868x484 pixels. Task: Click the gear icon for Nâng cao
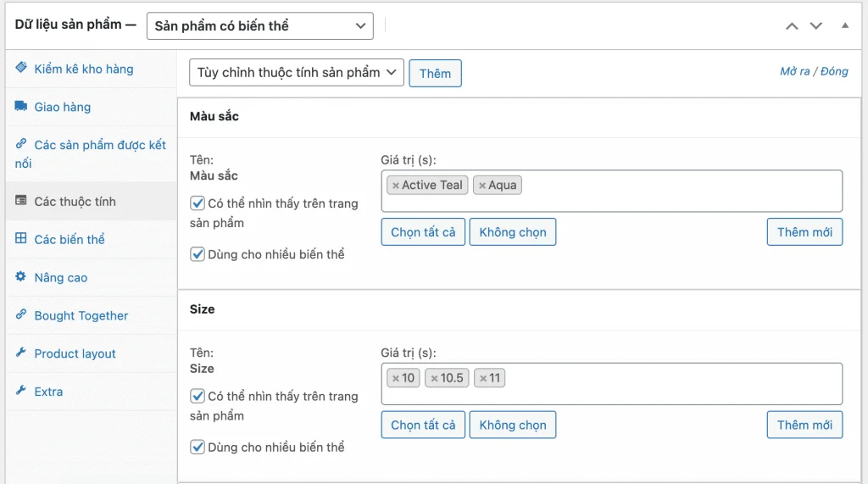coord(21,277)
